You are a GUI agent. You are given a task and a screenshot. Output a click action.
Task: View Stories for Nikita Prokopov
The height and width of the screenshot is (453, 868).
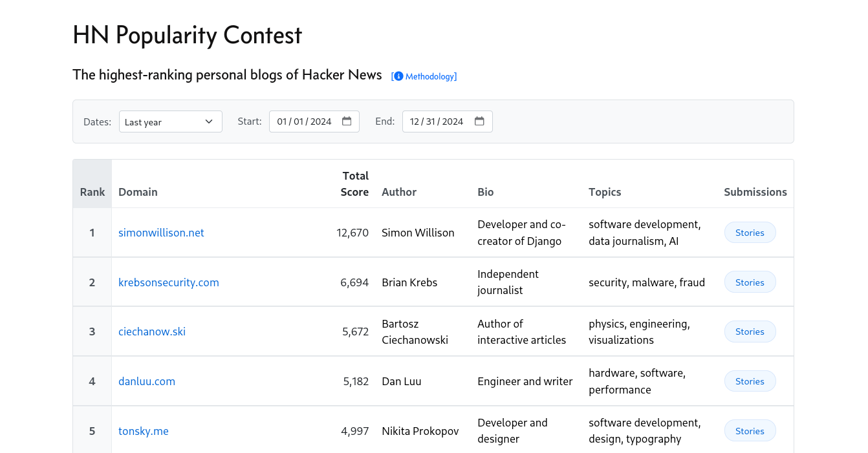[750, 431]
